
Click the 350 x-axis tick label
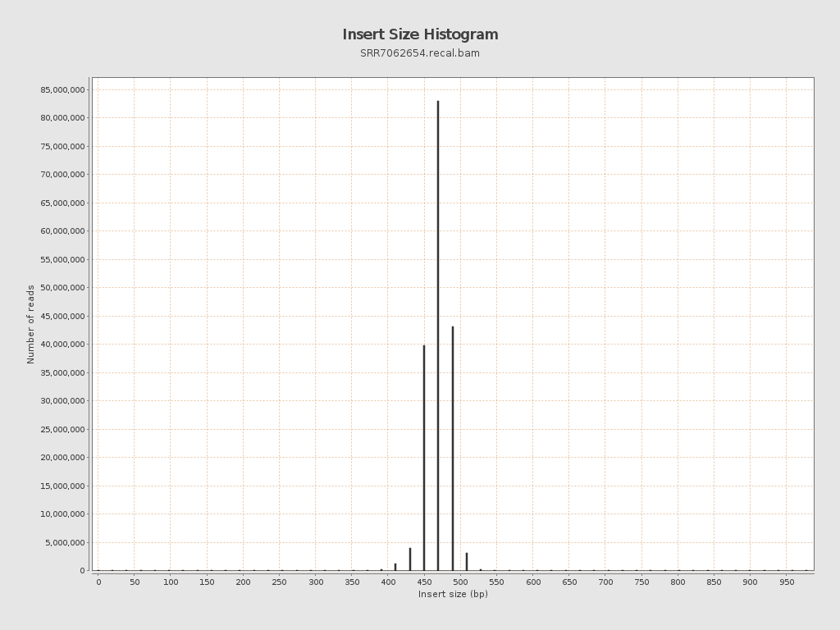tap(352, 582)
